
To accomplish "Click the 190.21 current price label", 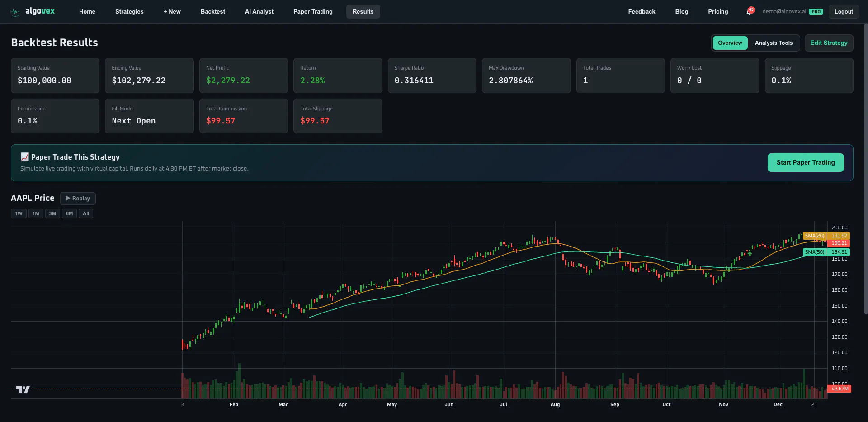I will pos(839,243).
